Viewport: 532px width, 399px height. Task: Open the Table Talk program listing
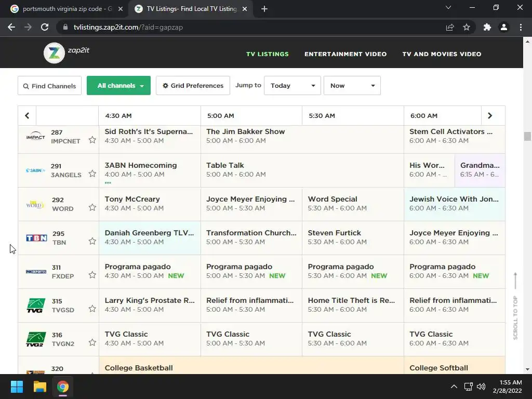[302, 170]
